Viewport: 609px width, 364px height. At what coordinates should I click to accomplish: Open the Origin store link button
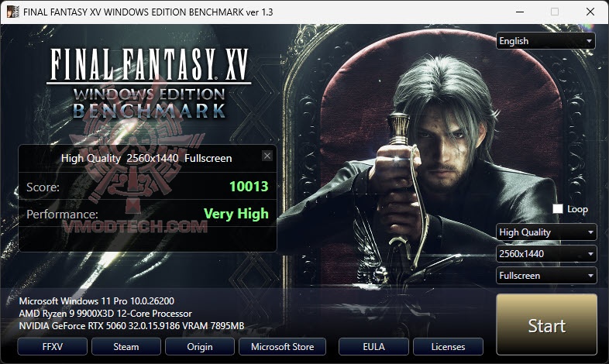click(200, 346)
